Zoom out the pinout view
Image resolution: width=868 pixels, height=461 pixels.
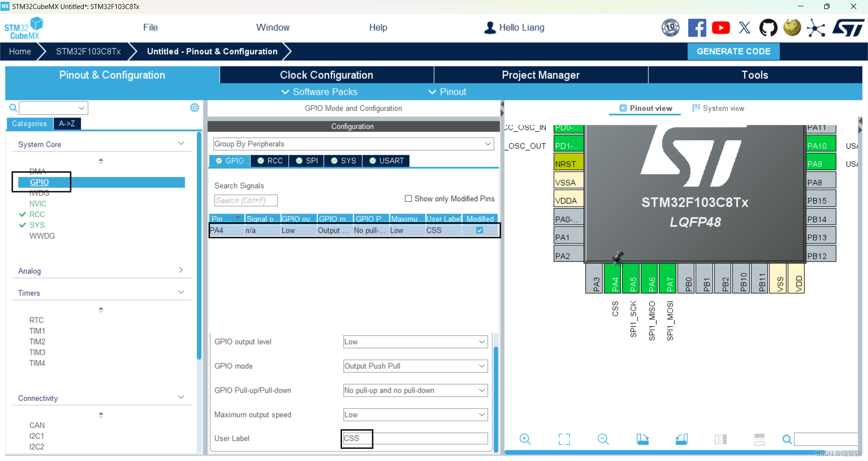pyautogui.click(x=603, y=439)
